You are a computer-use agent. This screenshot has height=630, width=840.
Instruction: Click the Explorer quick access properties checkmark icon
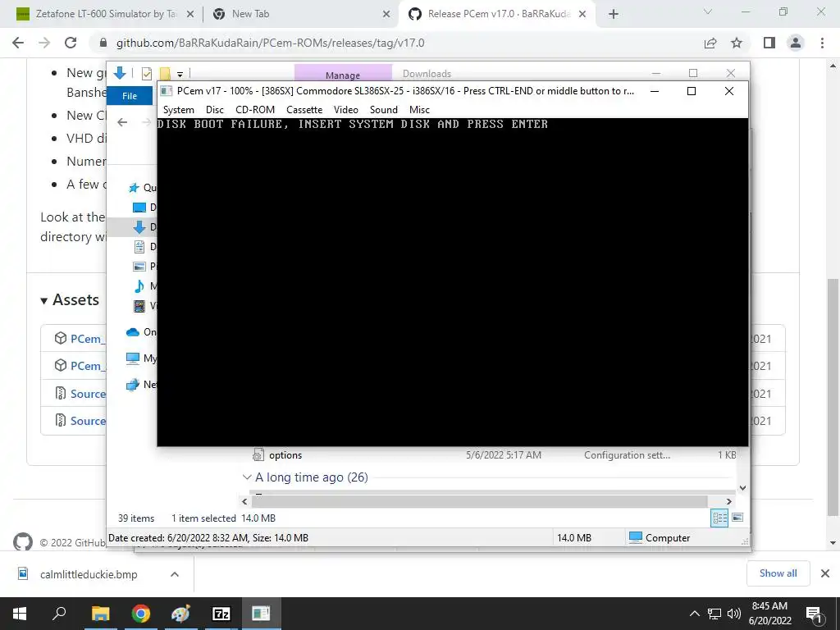coord(146,74)
